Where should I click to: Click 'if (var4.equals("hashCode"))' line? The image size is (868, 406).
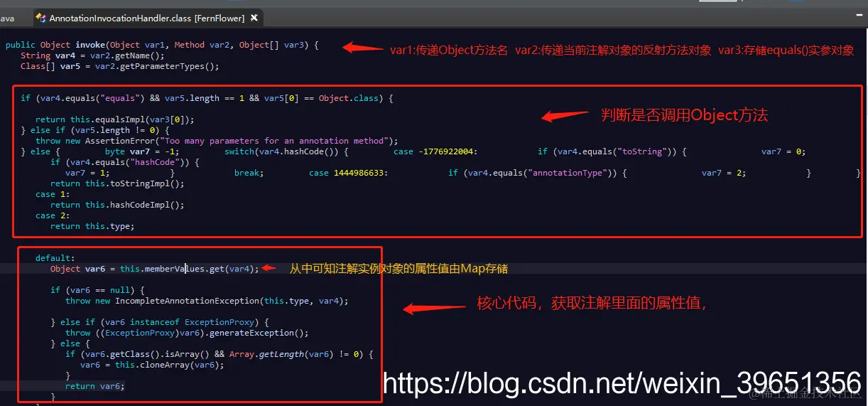coord(125,162)
